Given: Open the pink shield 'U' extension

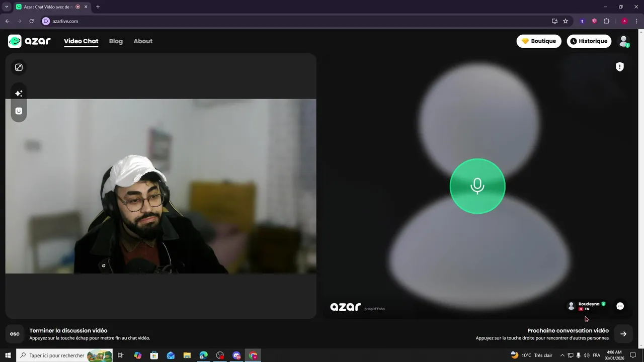Looking at the screenshot, I should coord(594,21).
